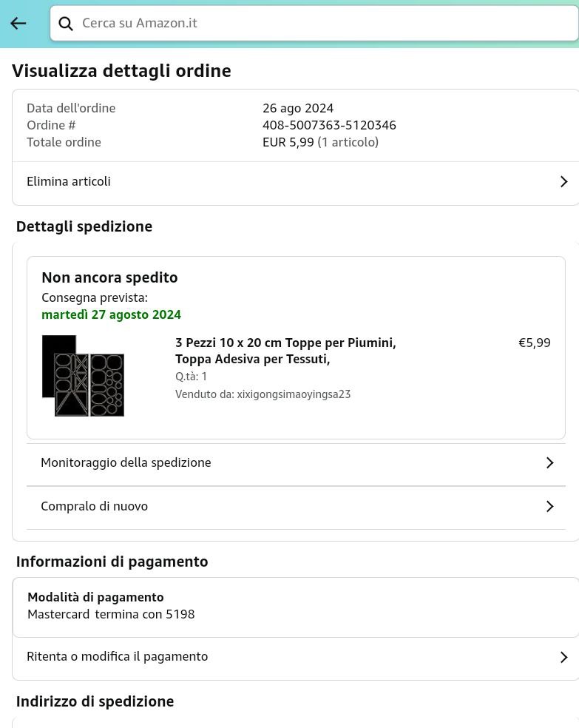Choose Ritenta o modifica il pagamento

(117, 656)
